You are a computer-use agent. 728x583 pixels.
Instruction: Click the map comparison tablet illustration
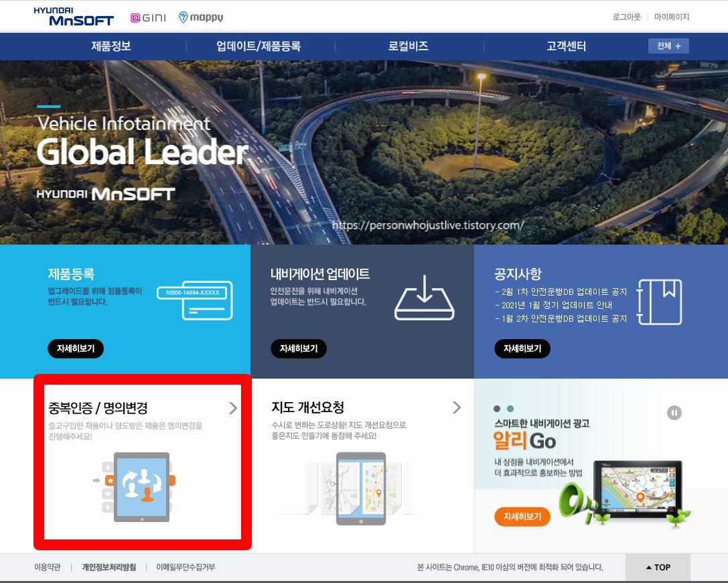click(360, 488)
